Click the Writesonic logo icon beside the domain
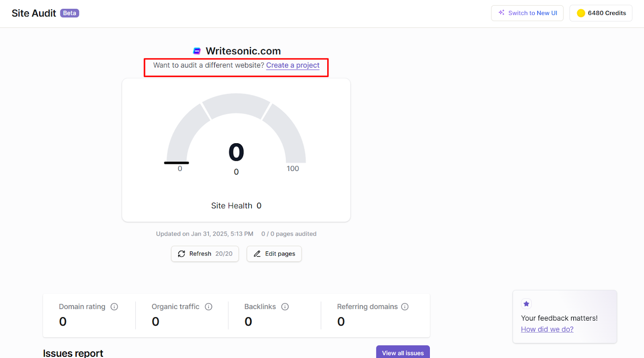This screenshot has width=644, height=358. 197,51
